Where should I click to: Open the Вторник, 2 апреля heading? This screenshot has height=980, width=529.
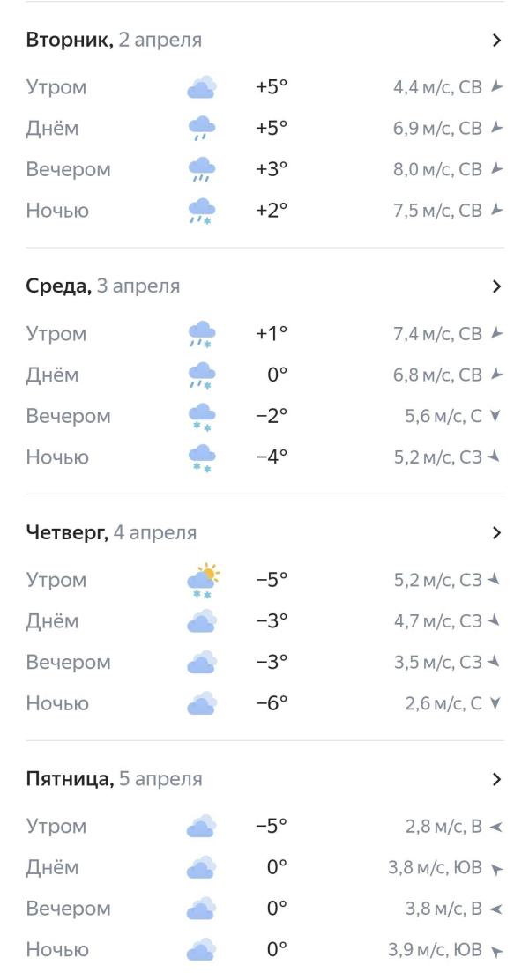point(114,40)
